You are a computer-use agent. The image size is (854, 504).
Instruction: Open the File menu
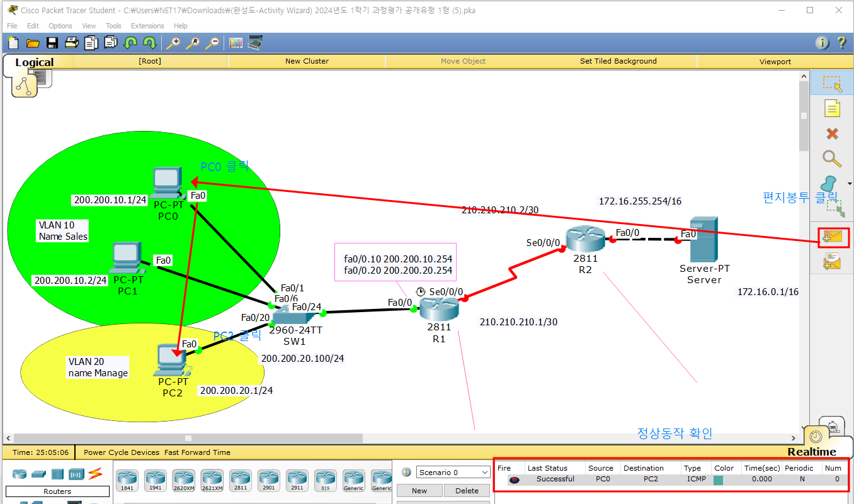pos(12,26)
